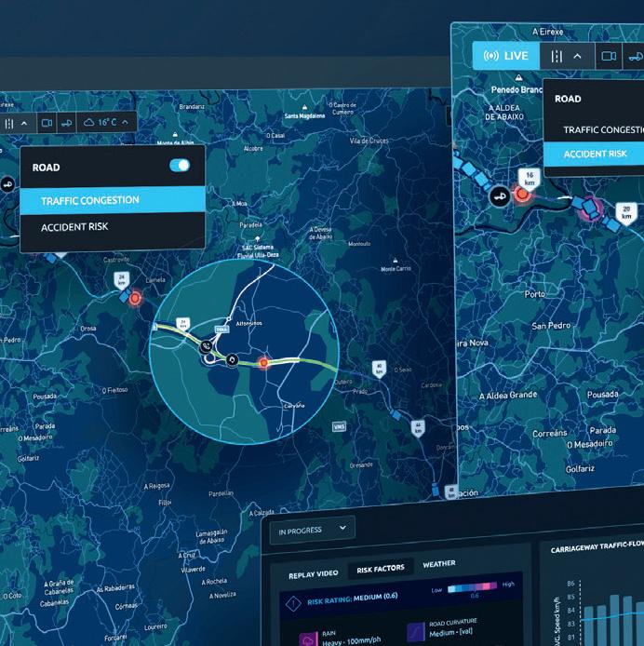Click the 24 km marker near Castrovite
The height and width of the screenshot is (646, 644).
tap(122, 280)
